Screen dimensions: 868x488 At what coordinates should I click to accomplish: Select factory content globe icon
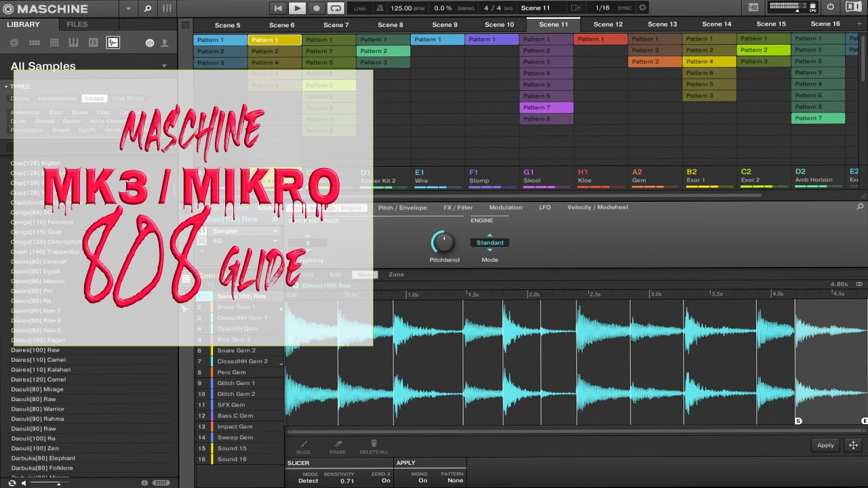pos(150,43)
